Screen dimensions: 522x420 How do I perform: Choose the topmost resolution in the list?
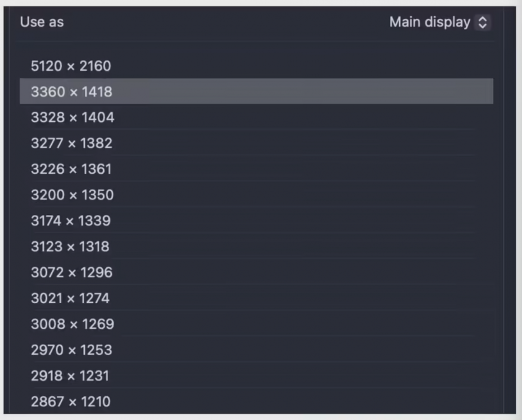(x=71, y=66)
